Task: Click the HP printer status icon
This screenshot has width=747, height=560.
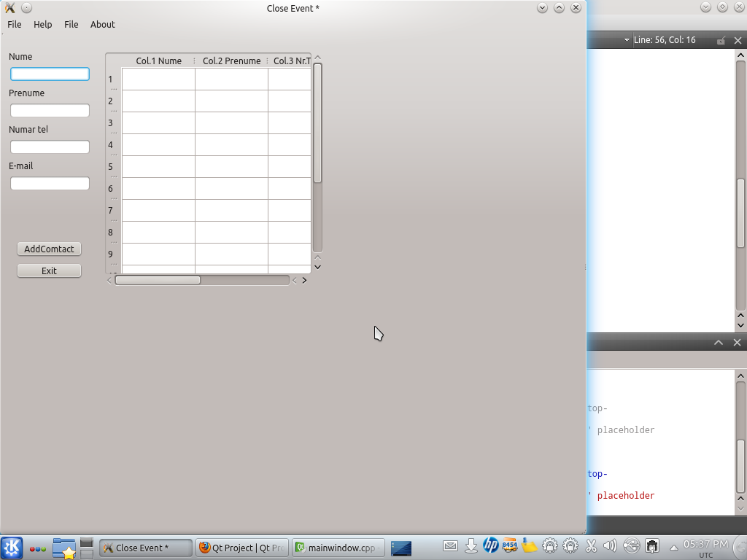Action: [490, 545]
